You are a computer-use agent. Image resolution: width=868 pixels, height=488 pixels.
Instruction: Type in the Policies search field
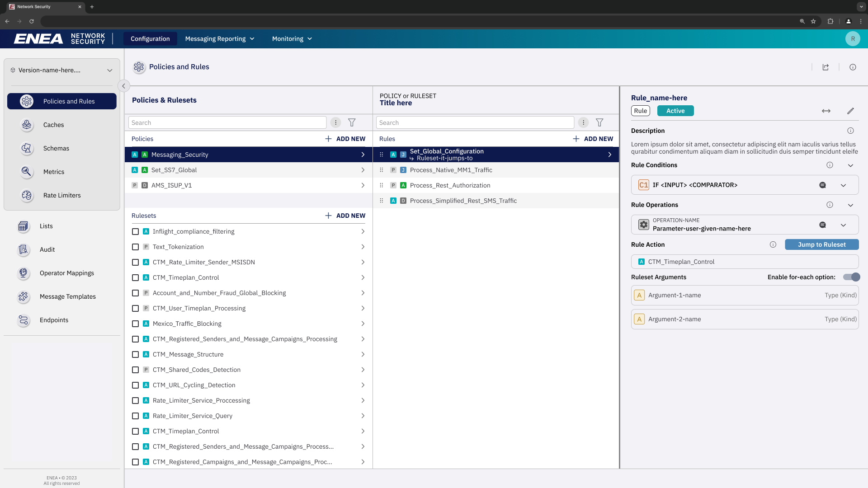[x=227, y=122]
